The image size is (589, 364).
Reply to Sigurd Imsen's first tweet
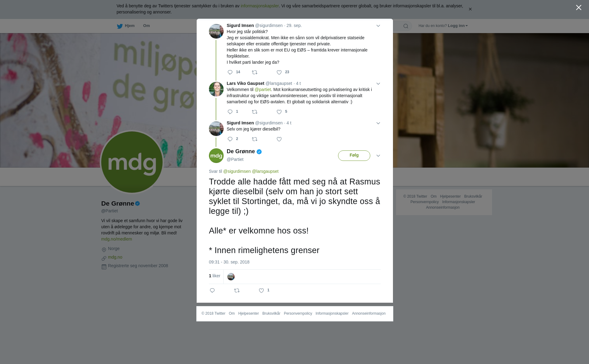pos(230,72)
